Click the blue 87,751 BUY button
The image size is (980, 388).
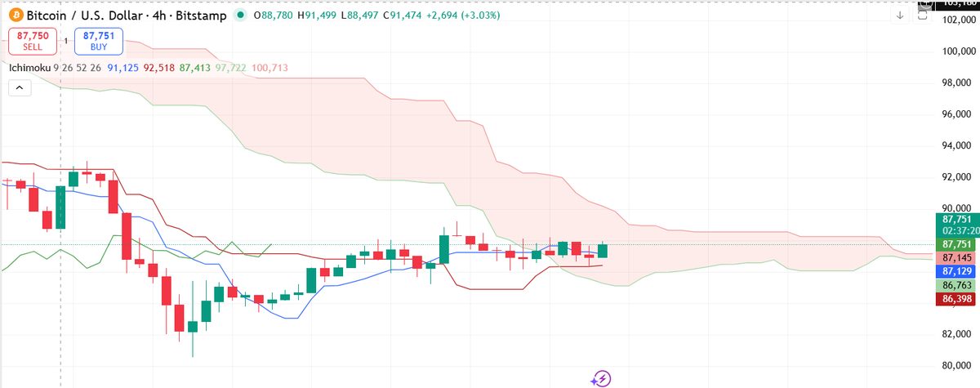(99, 42)
